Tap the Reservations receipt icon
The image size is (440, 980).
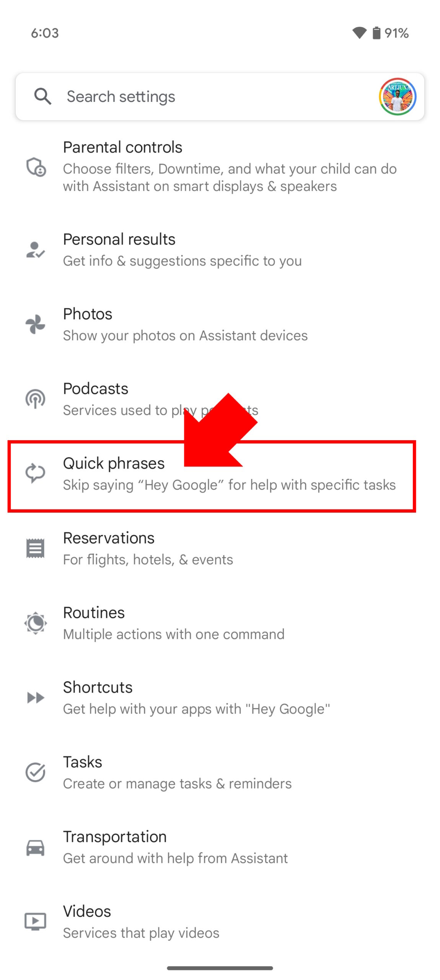pyautogui.click(x=36, y=548)
